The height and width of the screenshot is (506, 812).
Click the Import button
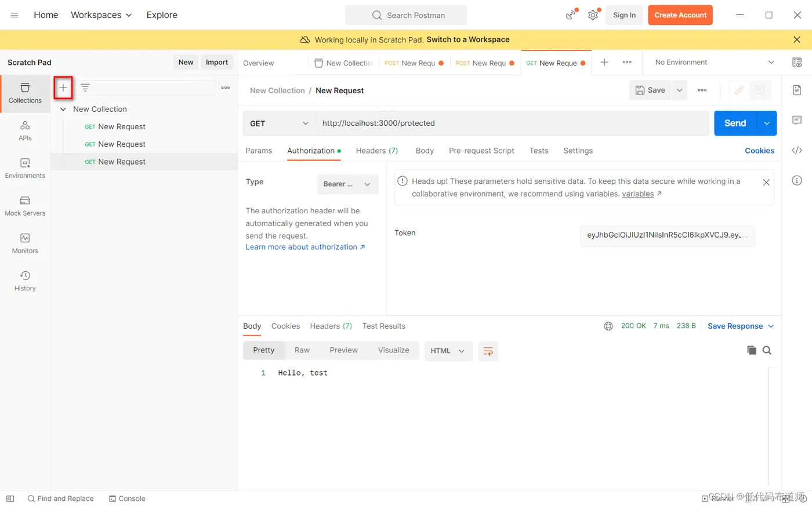(x=217, y=63)
